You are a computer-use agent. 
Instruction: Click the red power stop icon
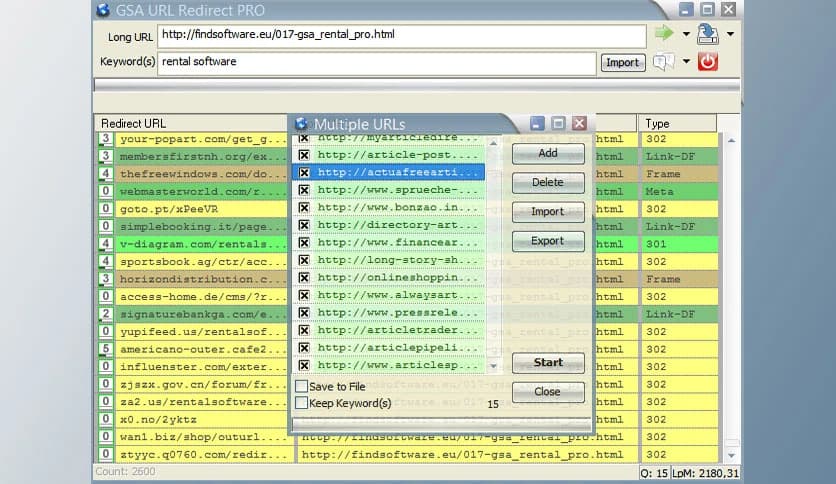click(708, 62)
